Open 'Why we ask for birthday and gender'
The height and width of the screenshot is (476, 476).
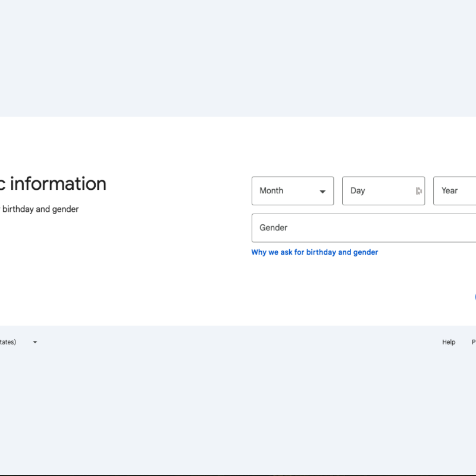[314, 252]
